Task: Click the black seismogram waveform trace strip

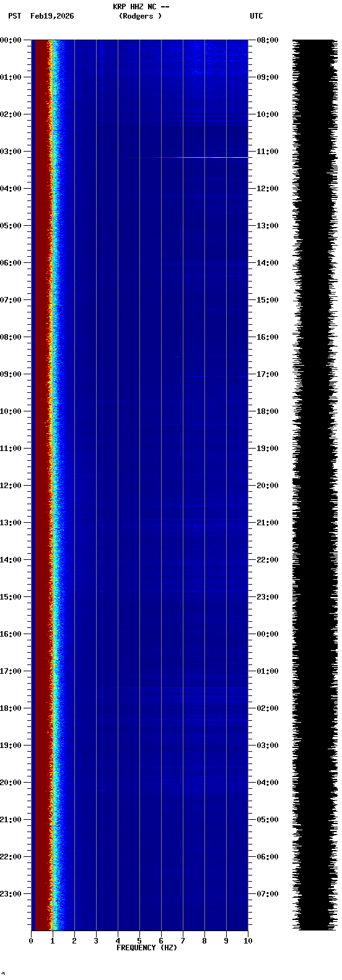Action: [x=314, y=485]
